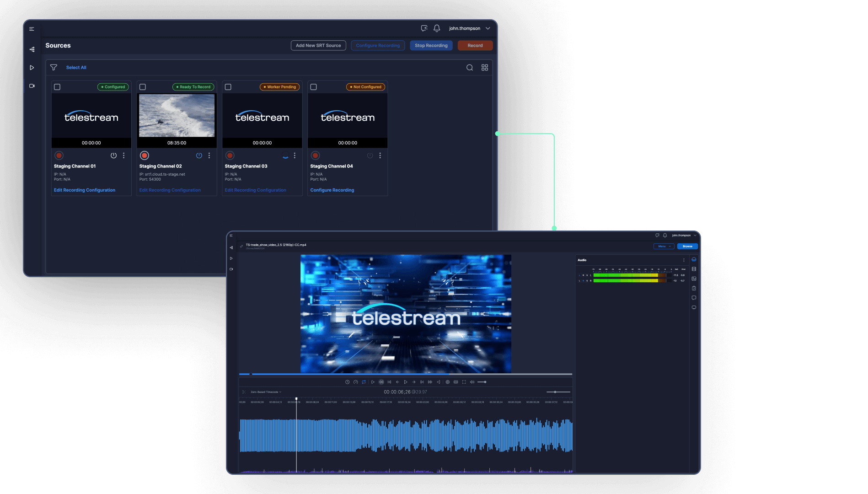Open more options for Staging Channel 03
Image resolution: width=868 pixels, height=494 pixels.
[x=295, y=156]
